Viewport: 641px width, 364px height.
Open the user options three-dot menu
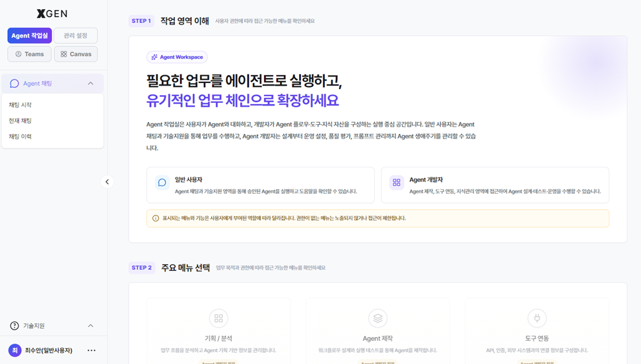[x=92, y=350]
